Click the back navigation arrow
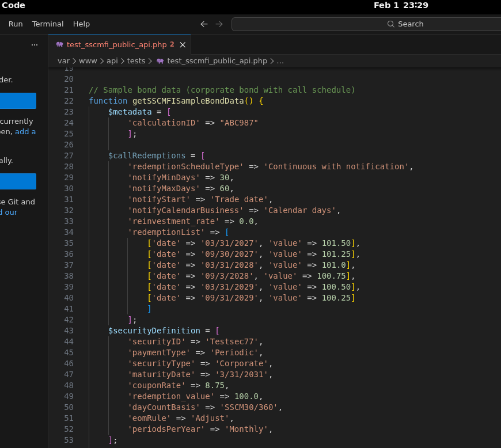 coord(204,24)
